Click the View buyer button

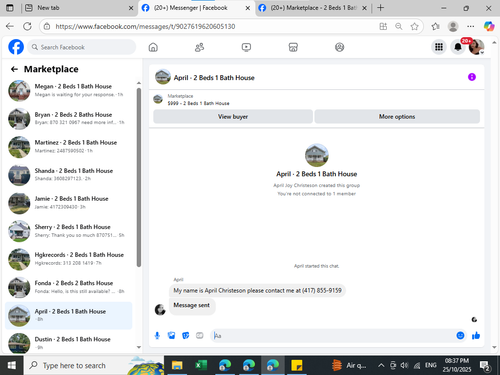click(233, 116)
